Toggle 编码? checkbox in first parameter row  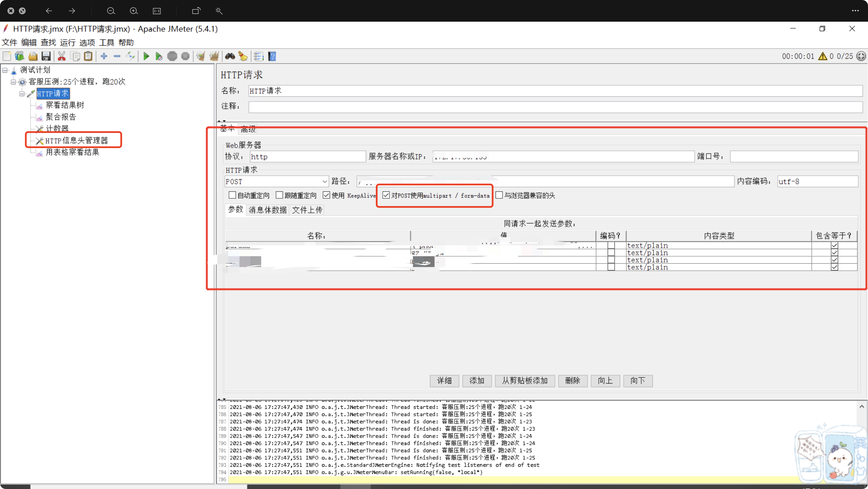[x=611, y=246]
